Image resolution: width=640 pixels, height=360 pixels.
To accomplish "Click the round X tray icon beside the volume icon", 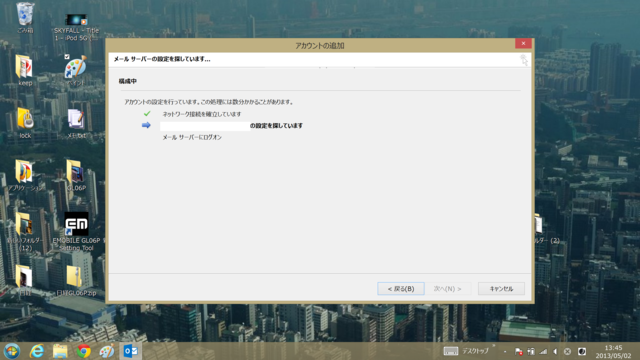I will click(567, 351).
